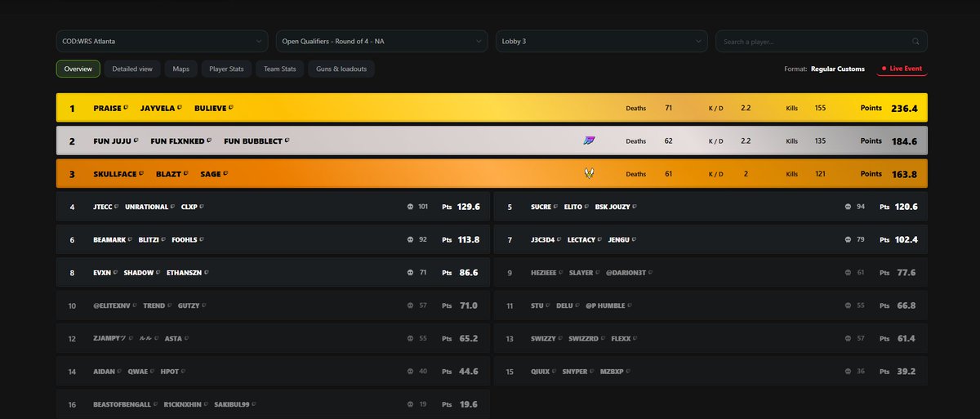Click the Regular Customs format label
This screenshot has width=980, height=419.
[838, 69]
